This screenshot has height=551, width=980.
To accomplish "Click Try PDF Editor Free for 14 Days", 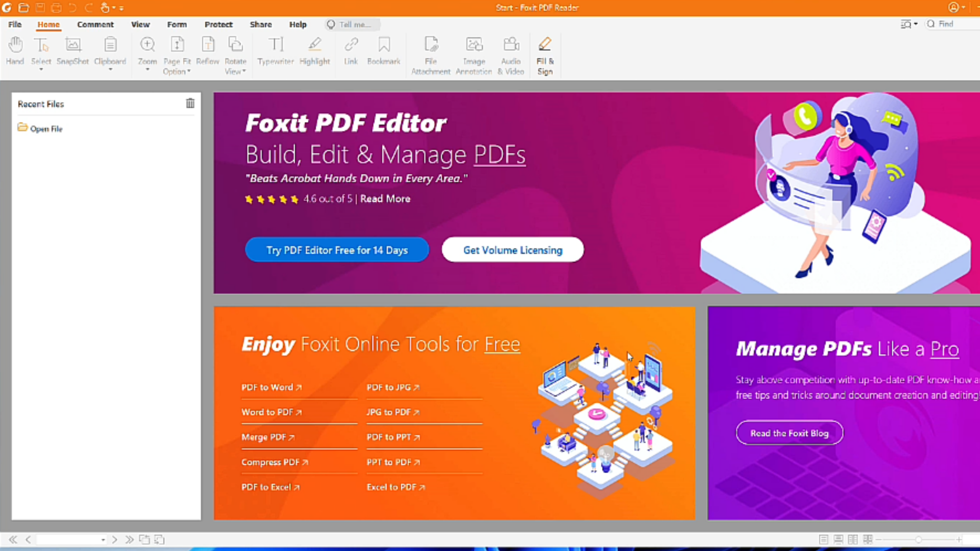I will (337, 250).
